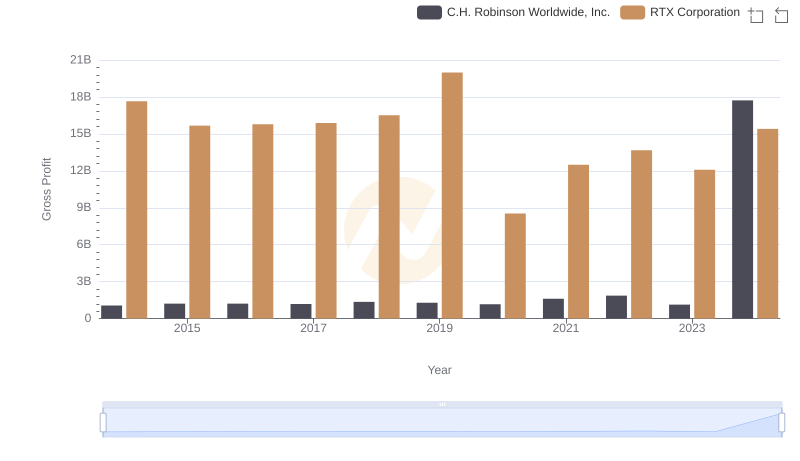The image size is (800, 461).
Task: Click the RTX bar for 2023
Action: tap(705, 244)
